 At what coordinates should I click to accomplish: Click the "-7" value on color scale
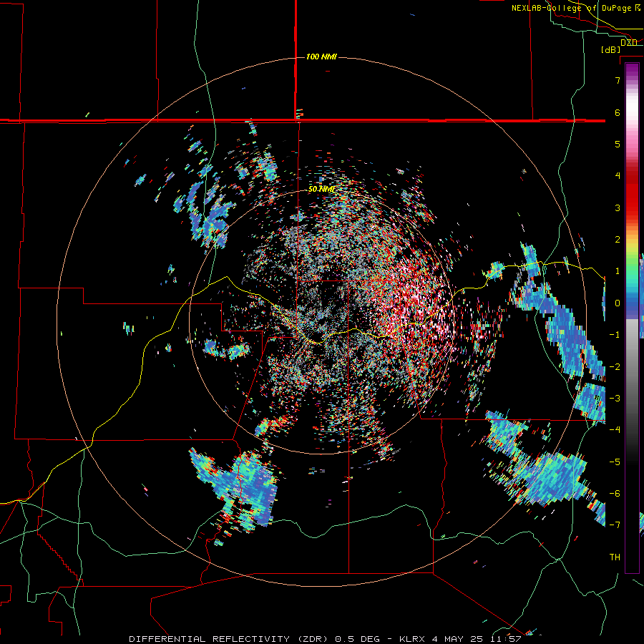[x=615, y=525]
